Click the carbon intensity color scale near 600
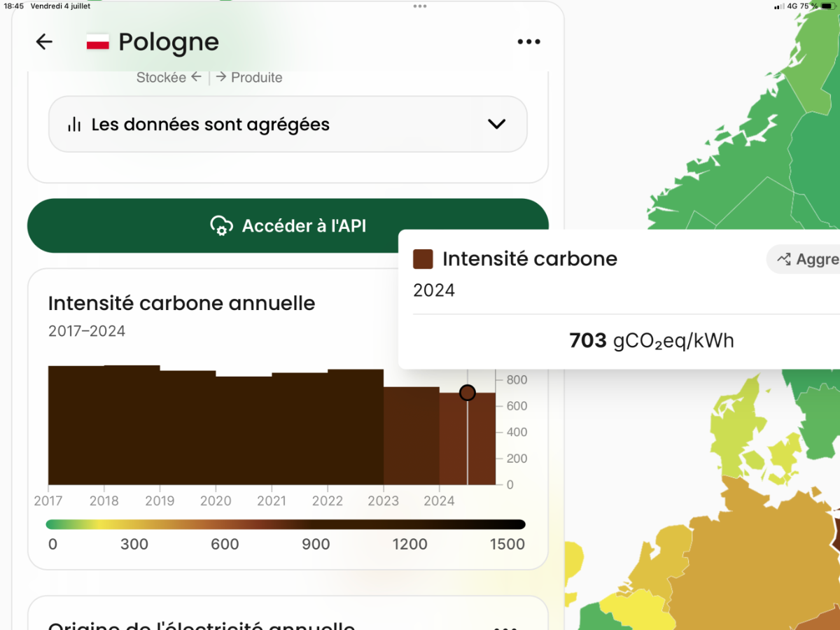 pos(225,524)
